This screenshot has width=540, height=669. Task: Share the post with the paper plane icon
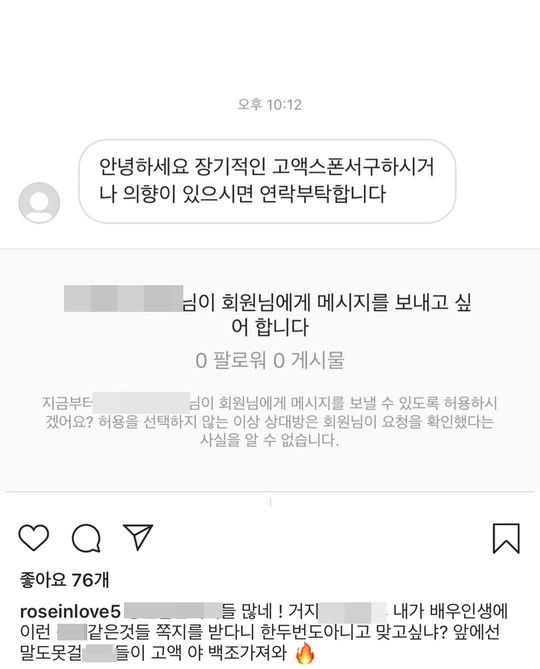pyautogui.click(x=138, y=537)
